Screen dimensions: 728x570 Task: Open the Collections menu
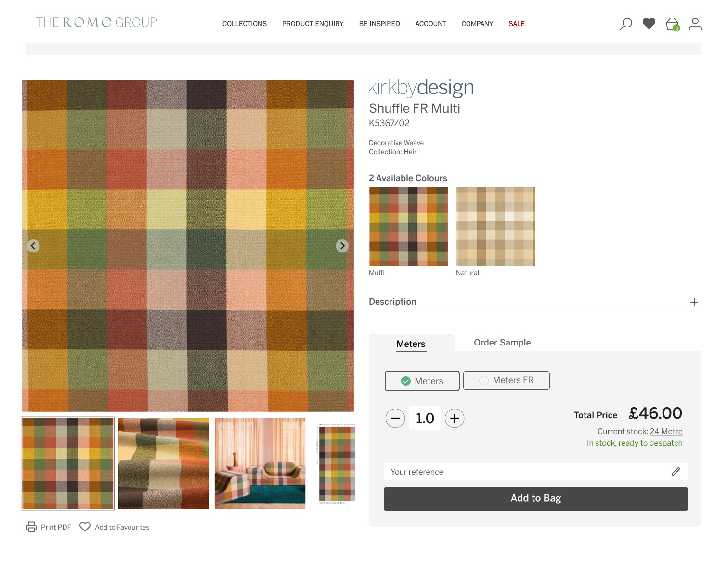point(245,24)
